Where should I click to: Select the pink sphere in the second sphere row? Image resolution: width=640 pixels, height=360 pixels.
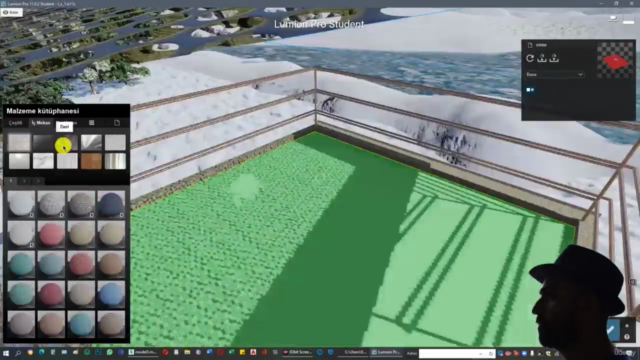tap(51, 234)
